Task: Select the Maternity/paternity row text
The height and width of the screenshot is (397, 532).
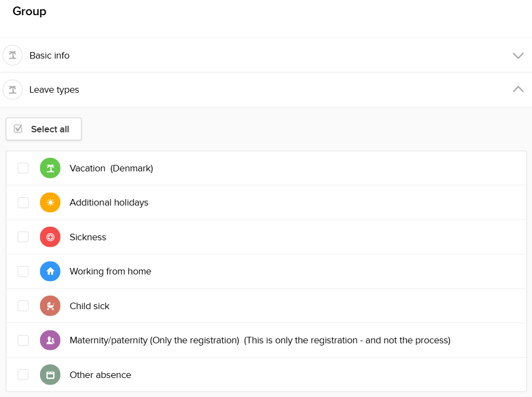Action: 260,341
